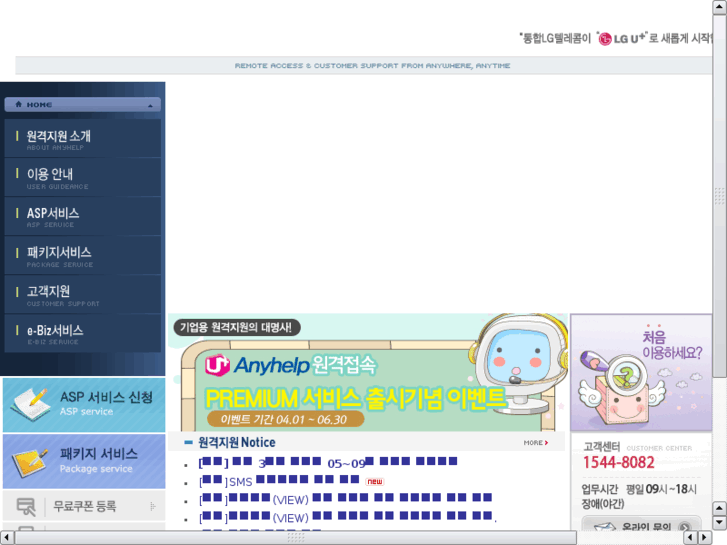Screen dimensions: 727x545
Task: Open the second (VIEW) notice ending with period
Action: pos(348,517)
